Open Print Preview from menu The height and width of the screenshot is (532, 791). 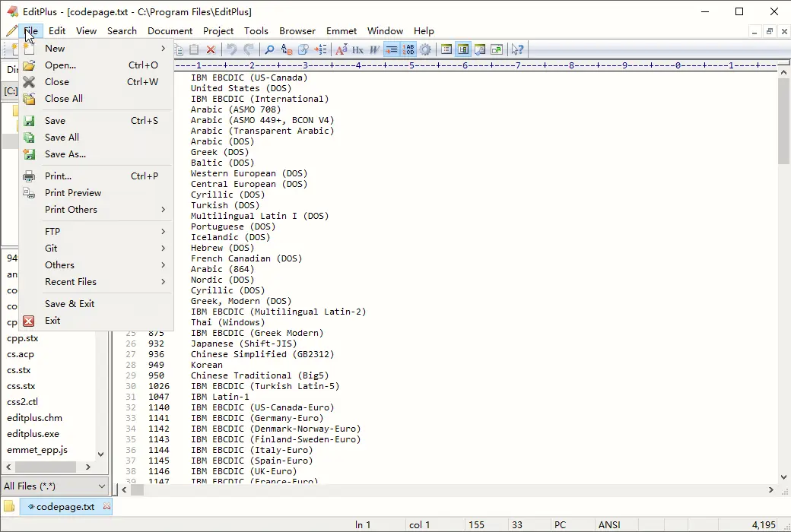(97, 192)
